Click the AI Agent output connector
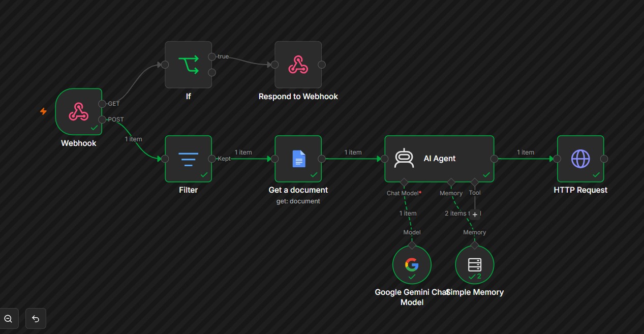644x334 pixels. 494,159
